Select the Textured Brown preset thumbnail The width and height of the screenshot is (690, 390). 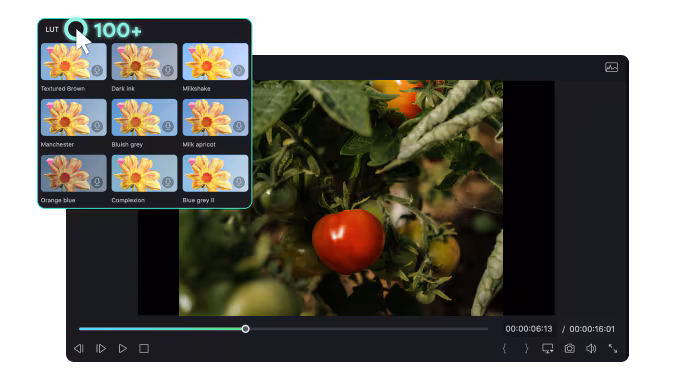(x=73, y=61)
